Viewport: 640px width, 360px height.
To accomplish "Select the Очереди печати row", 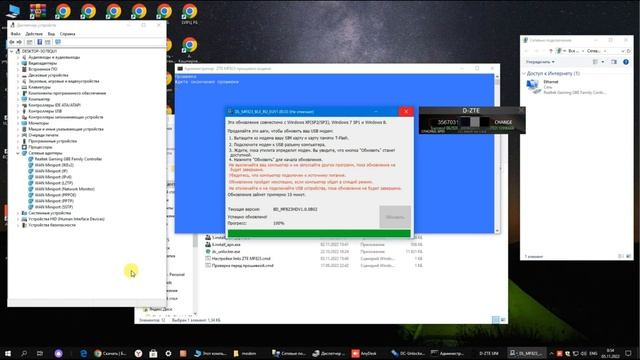I will click(43, 135).
